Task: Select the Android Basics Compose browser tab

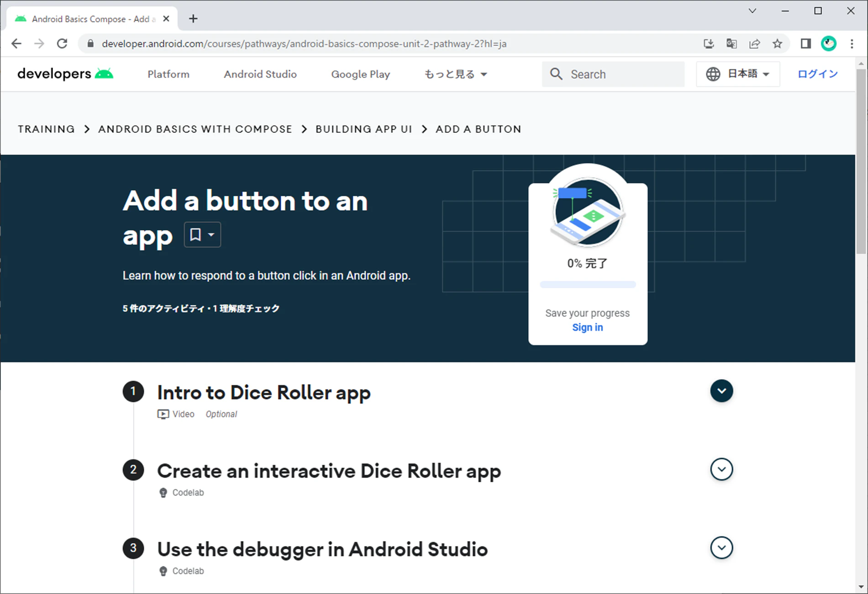Action: coord(91,19)
